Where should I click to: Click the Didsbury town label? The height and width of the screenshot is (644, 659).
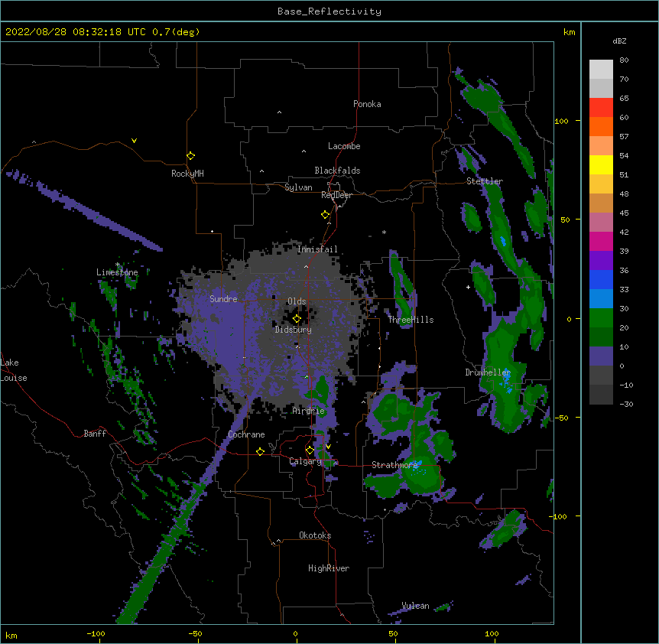[294, 330]
